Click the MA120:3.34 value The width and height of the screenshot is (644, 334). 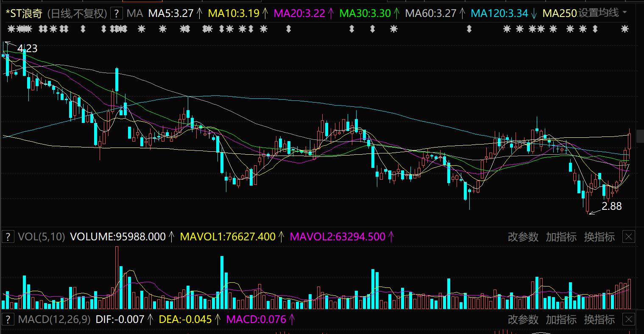click(x=499, y=14)
